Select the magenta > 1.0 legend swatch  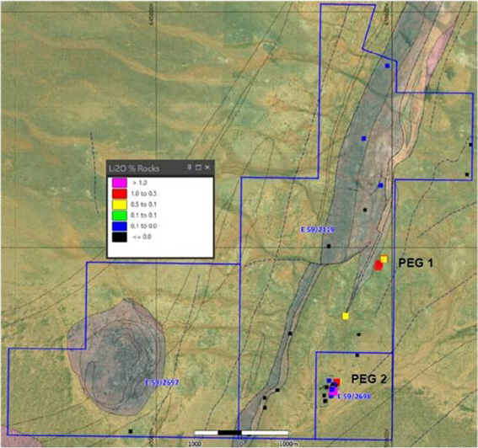point(119,183)
